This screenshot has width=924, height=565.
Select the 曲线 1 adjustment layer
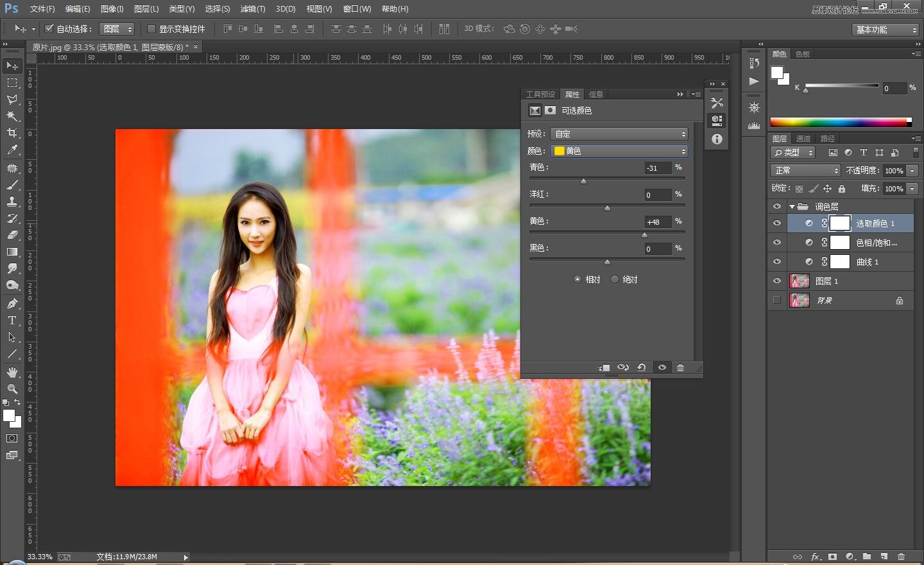[868, 262]
